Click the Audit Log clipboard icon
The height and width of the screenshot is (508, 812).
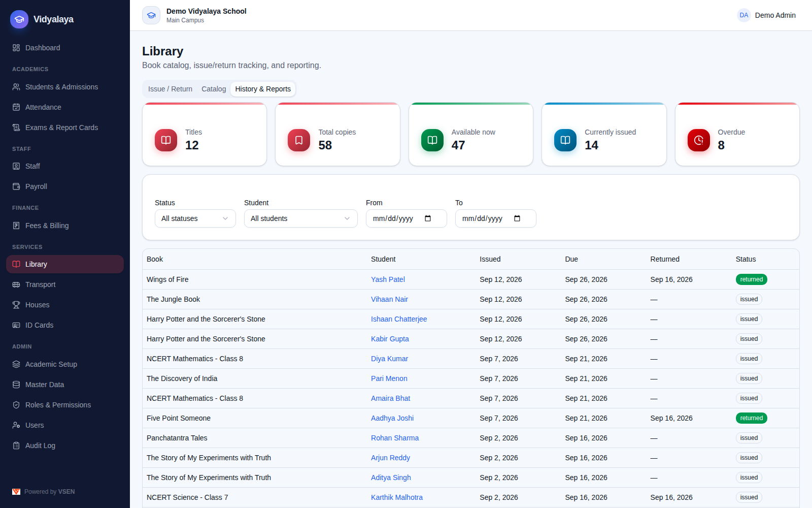[16, 446]
